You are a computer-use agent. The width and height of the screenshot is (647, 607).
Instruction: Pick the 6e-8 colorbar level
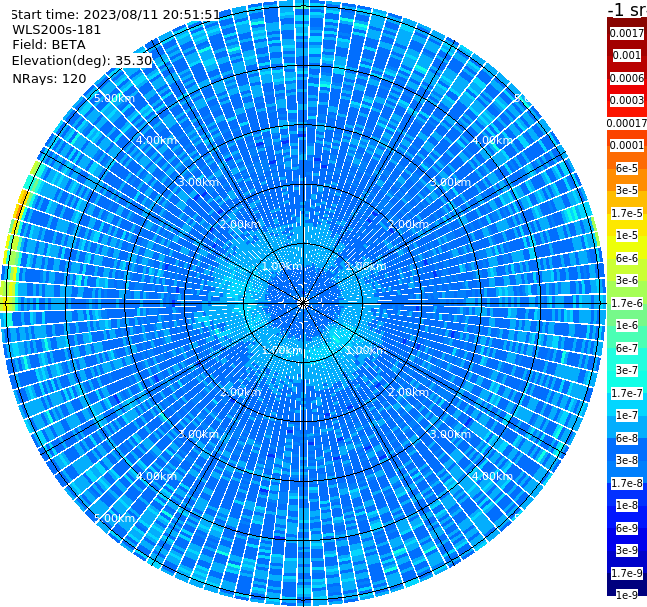(x=627, y=438)
